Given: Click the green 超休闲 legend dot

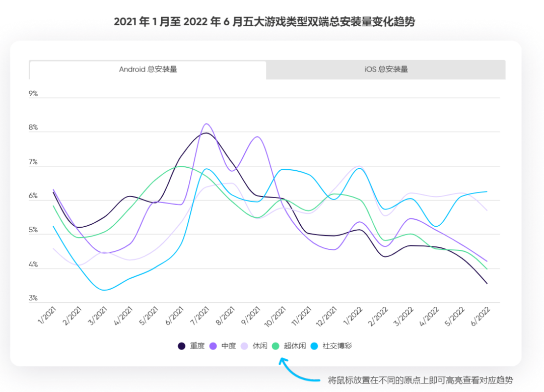Looking at the screenshot, I should pyautogui.click(x=277, y=346).
